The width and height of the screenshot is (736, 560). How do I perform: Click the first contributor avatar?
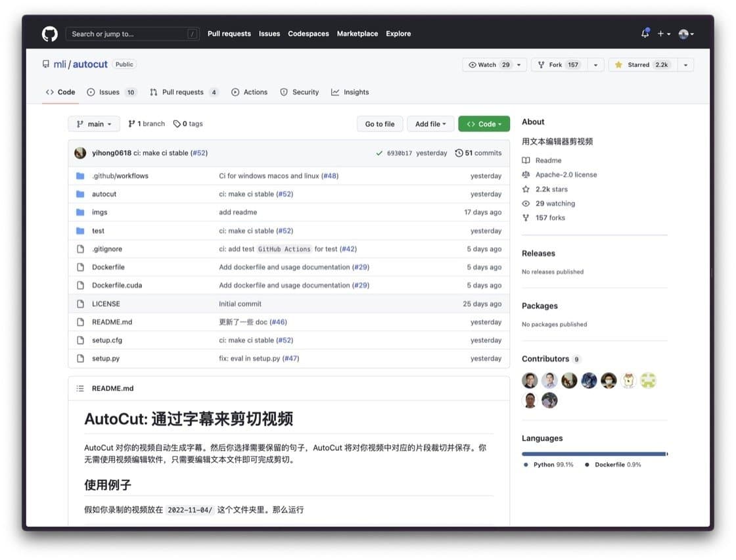[530, 381]
